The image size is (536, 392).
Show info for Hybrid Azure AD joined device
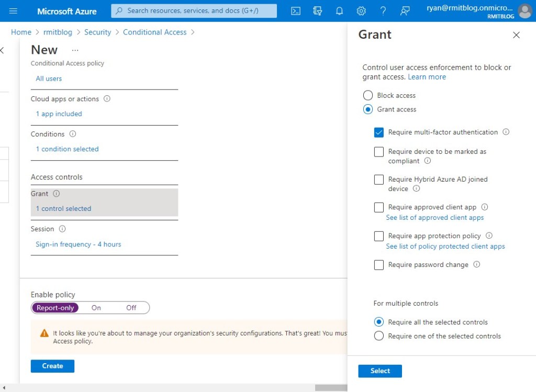pyautogui.click(x=416, y=188)
